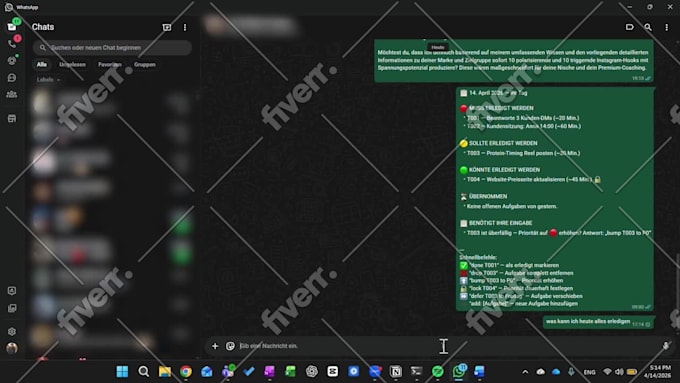Viewport: 680px width, 383px height.
Task: Open the storefront business tools icon in the sidebar
Action: pyautogui.click(x=12, y=118)
